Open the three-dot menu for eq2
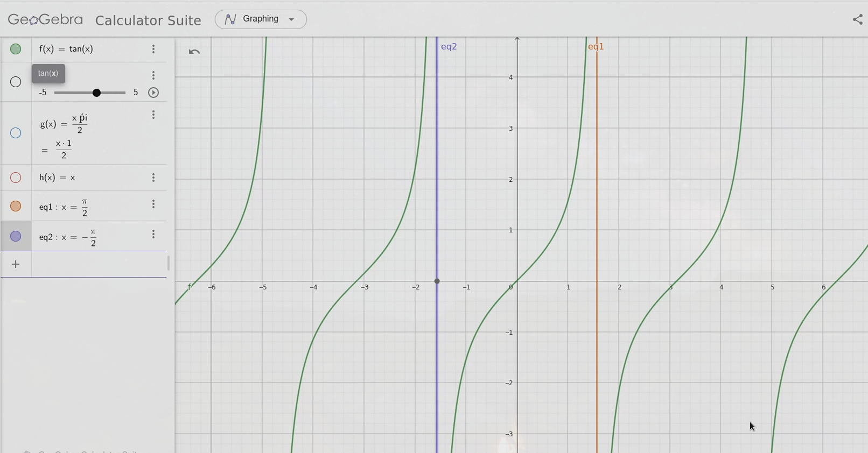Screen dimensions: 868x453 point(153,235)
